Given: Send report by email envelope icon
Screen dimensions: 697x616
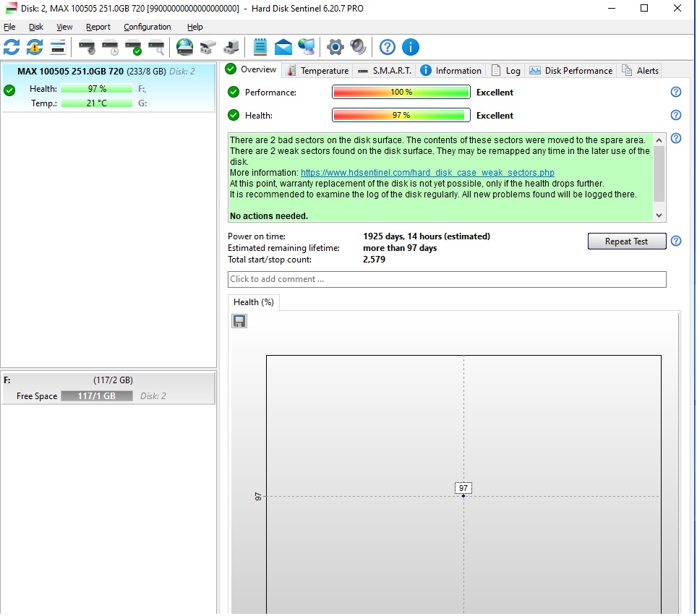Looking at the screenshot, I should (283, 47).
